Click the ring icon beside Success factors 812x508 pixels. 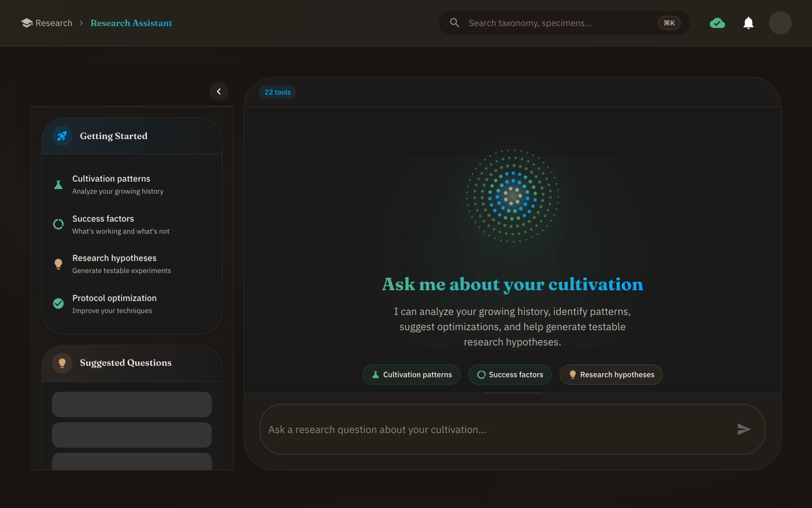click(58, 224)
